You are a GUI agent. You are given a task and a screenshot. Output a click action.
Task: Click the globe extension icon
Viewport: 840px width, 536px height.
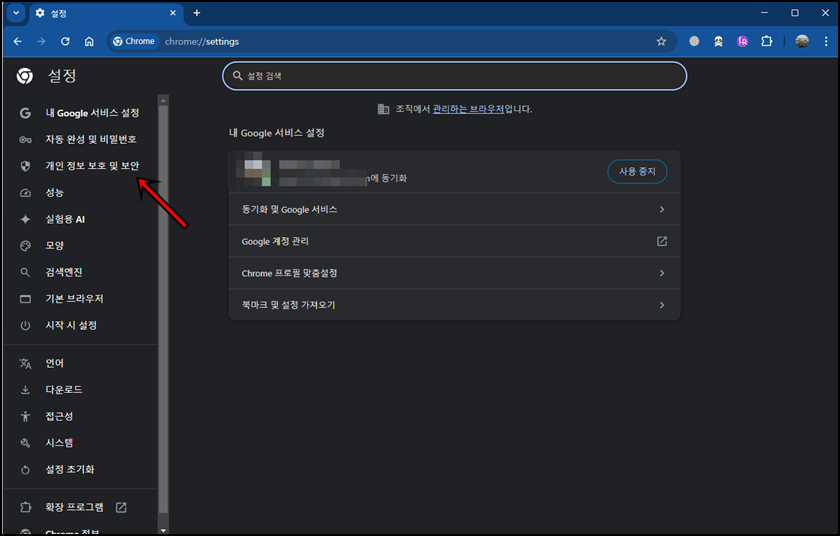coord(694,41)
